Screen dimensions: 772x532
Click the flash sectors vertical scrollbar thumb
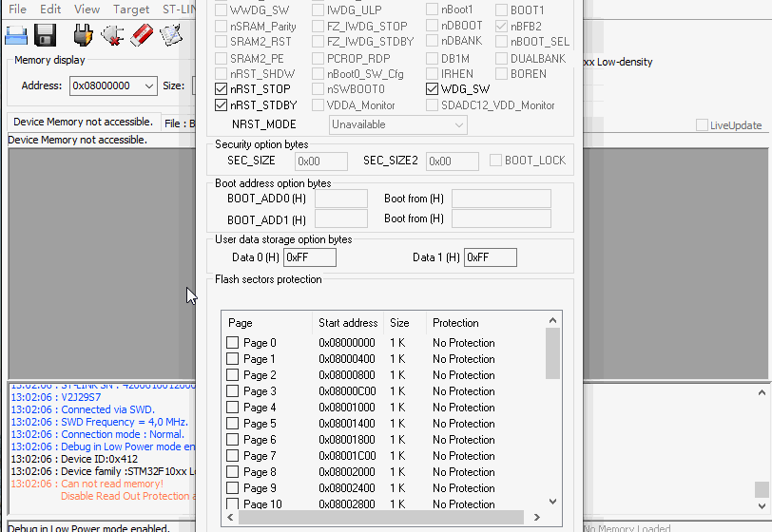[x=553, y=353]
